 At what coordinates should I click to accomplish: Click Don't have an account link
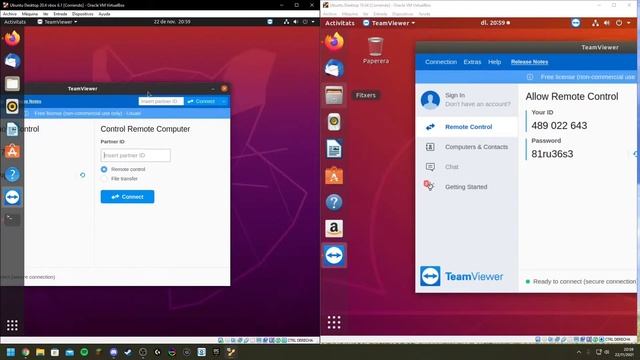[x=478, y=104]
